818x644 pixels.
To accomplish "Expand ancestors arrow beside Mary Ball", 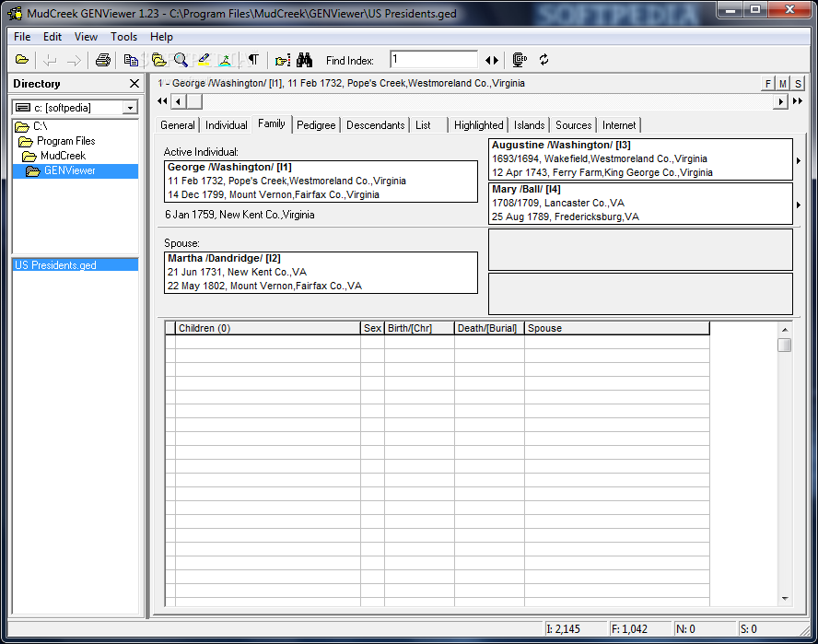I will (x=799, y=205).
